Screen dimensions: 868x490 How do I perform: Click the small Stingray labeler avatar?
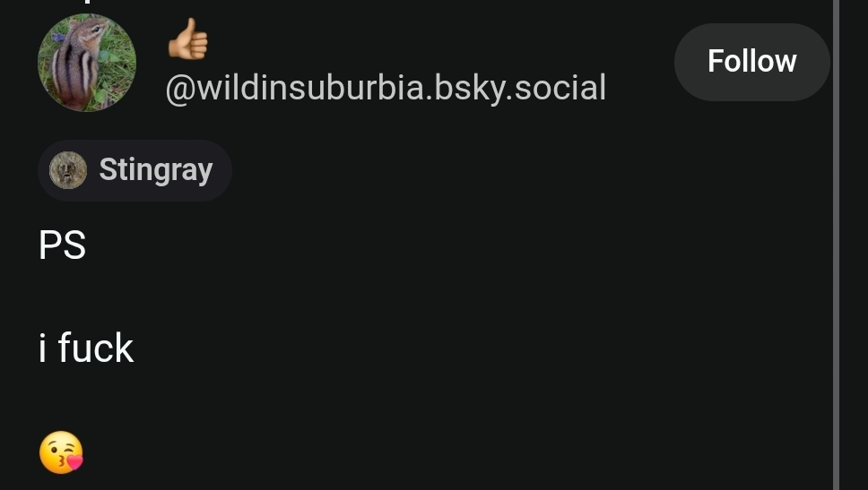point(68,170)
